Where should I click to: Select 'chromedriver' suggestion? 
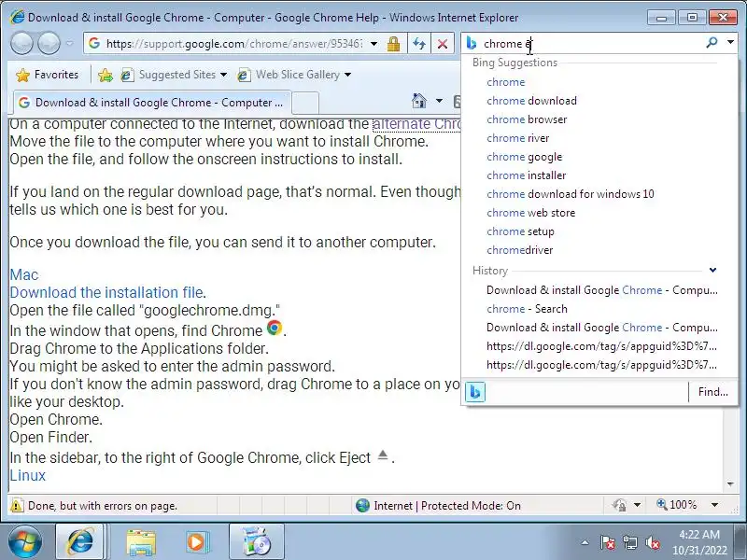pyautogui.click(x=520, y=250)
